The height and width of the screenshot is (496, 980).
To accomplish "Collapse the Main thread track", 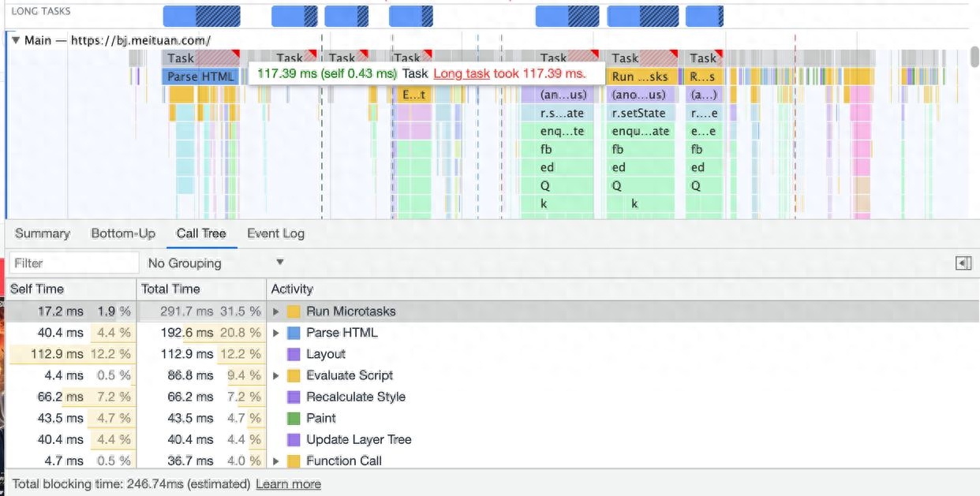I will coord(16,40).
